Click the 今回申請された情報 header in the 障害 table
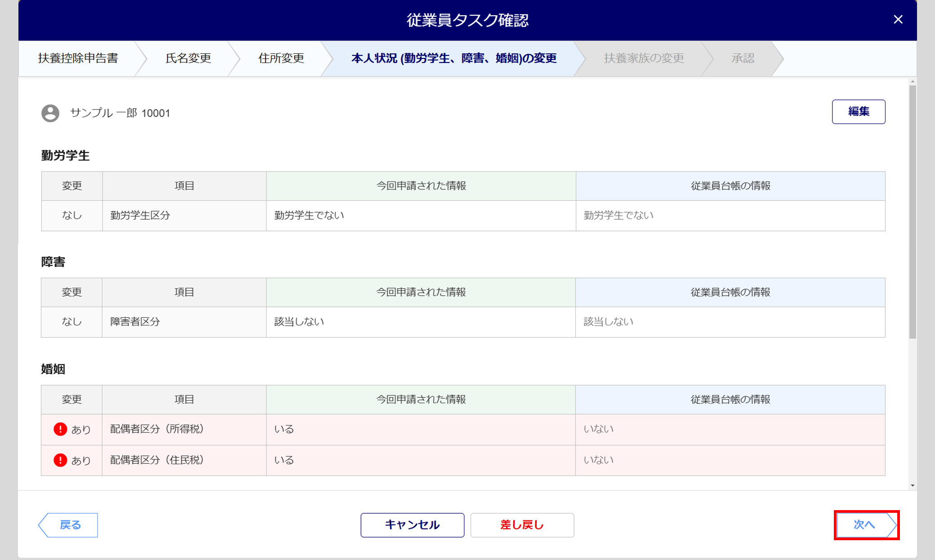This screenshot has height=560, width=935. pyautogui.click(x=421, y=293)
